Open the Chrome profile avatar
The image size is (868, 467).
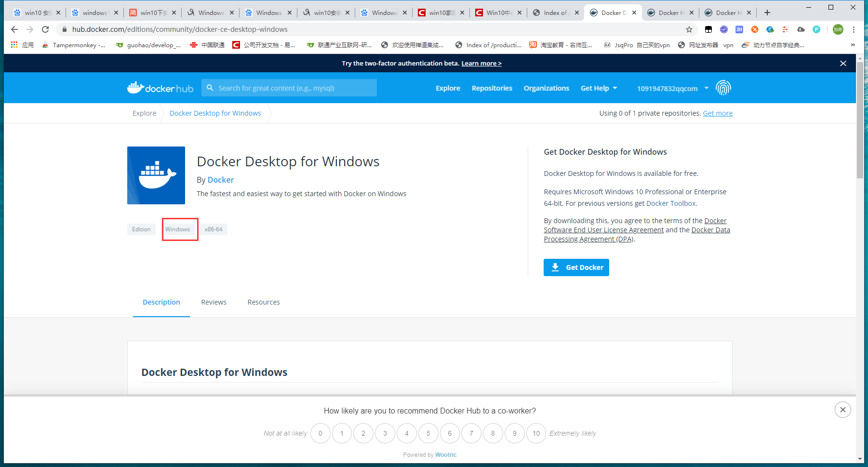[838, 29]
